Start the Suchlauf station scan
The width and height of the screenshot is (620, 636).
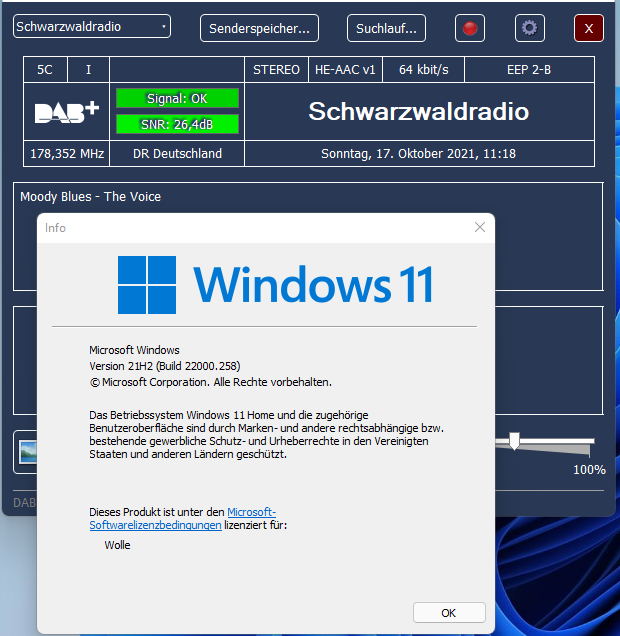[387, 28]
